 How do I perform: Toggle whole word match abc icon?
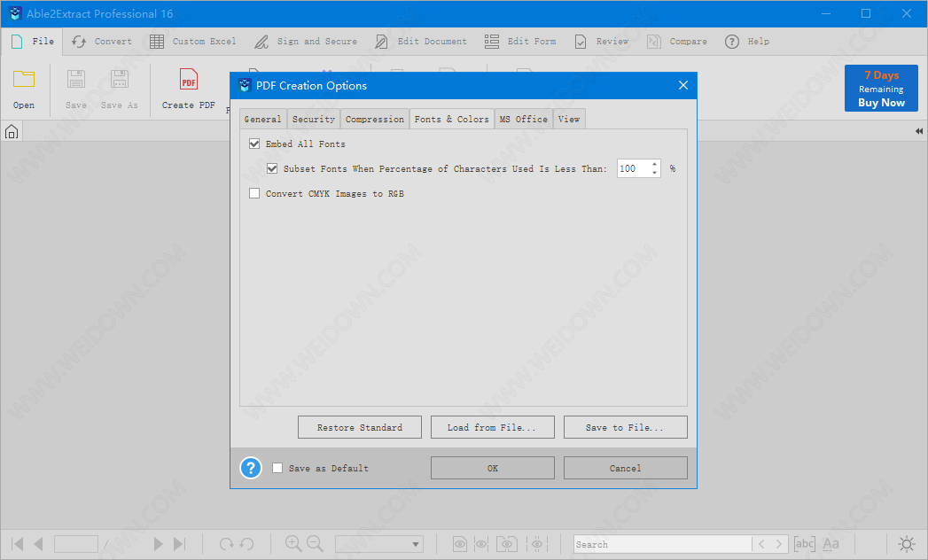(804, 543)
